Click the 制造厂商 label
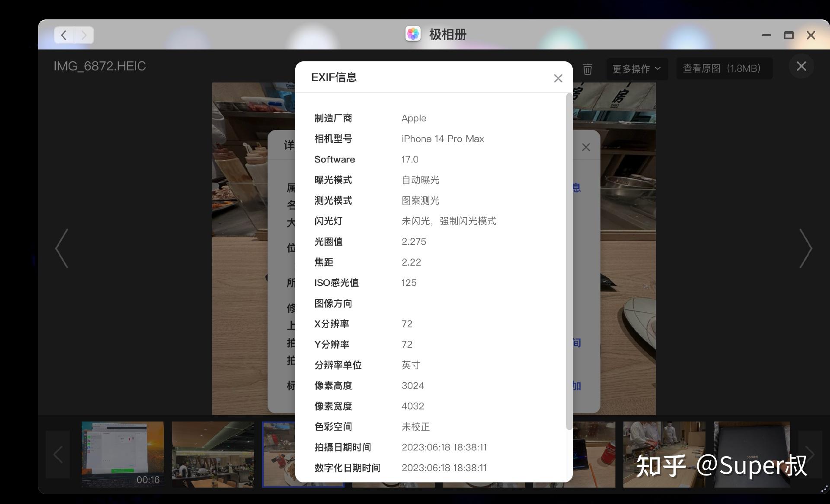 (333, 118)
